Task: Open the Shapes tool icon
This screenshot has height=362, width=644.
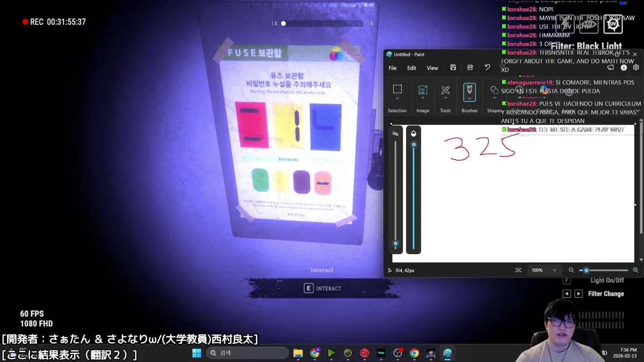Action: pos(494,90)
